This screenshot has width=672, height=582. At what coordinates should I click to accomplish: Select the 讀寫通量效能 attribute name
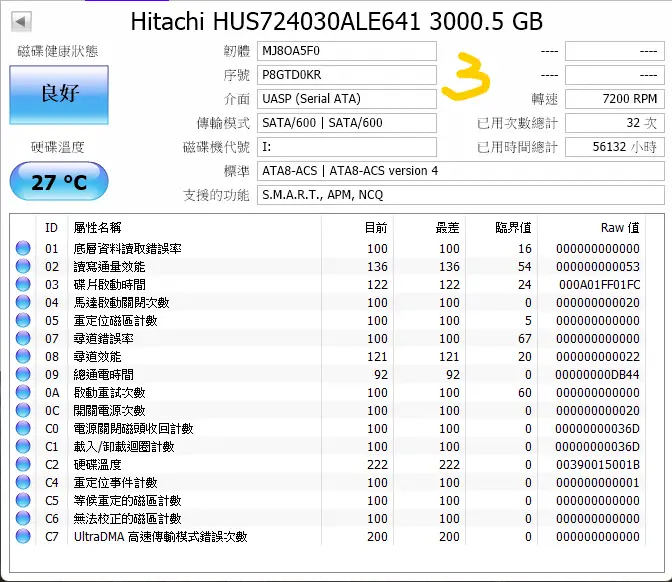[109, 267]
